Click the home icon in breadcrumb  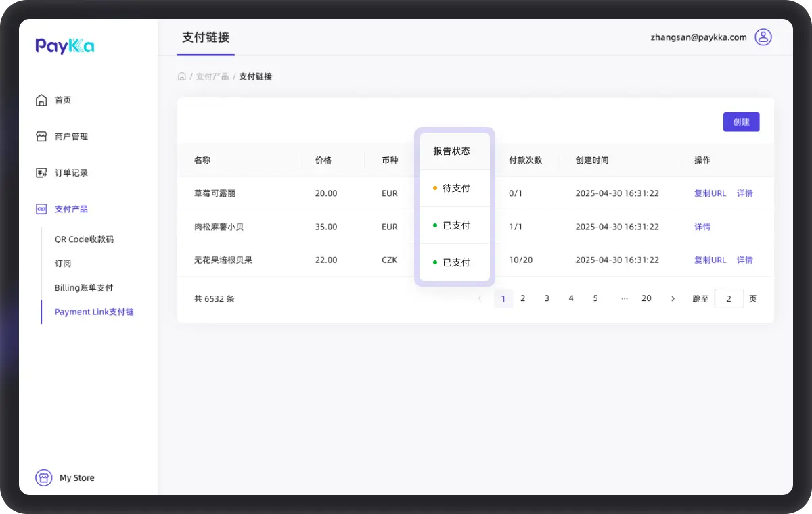[x=182, y=76]
